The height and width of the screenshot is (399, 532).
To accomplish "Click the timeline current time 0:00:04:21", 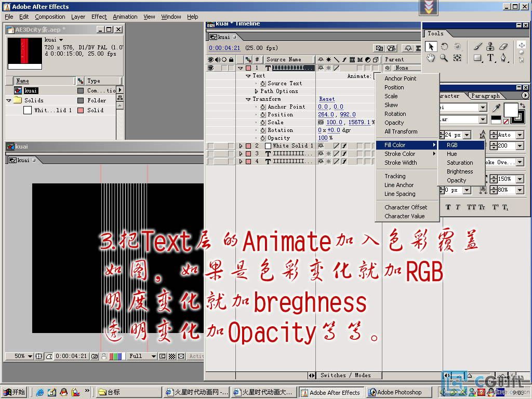I will pyautogui.click(x=224, y=48).
